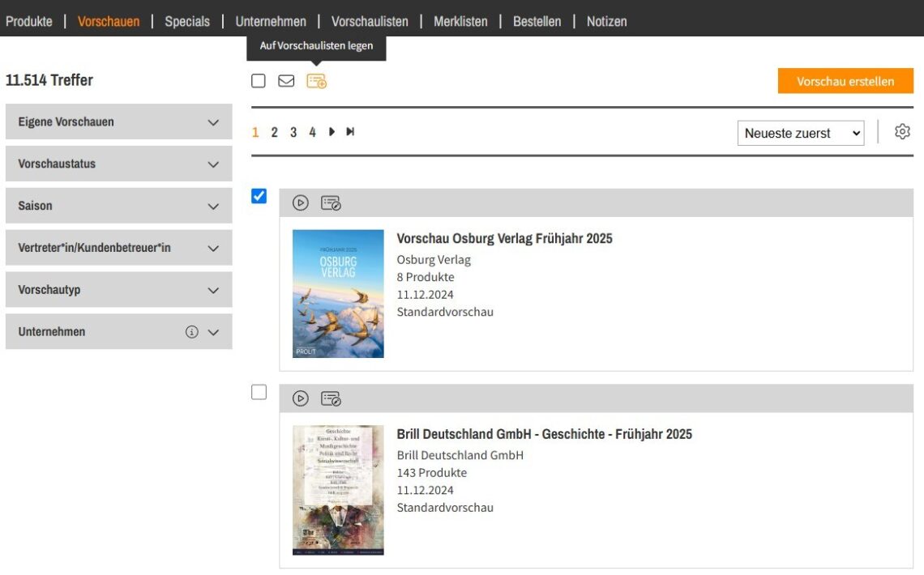
Task: Switch to the Produkte menu item
Action: point(29,21)
